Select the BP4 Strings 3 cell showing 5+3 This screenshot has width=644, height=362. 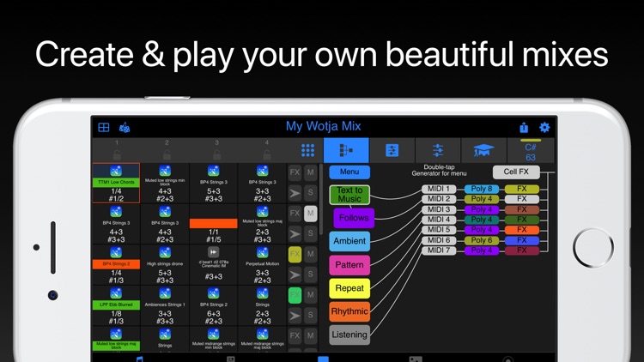coord(213,183)
